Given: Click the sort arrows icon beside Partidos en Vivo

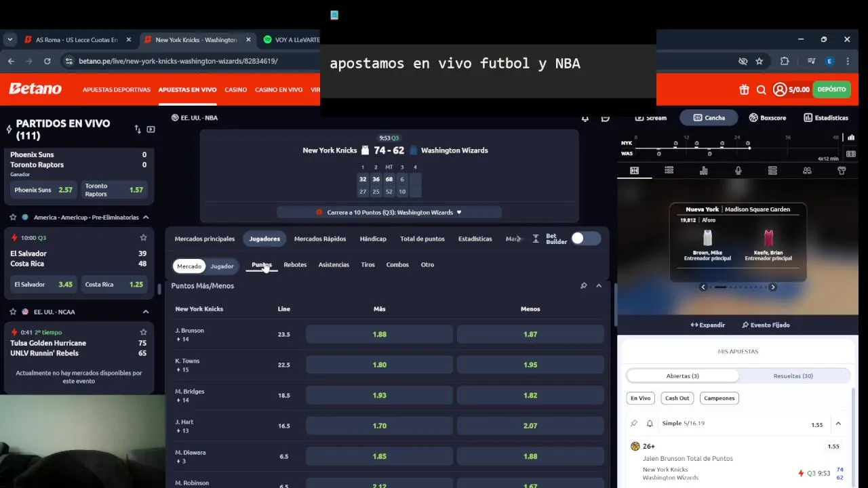Looking at the screenshot, I should pos(138,129).
